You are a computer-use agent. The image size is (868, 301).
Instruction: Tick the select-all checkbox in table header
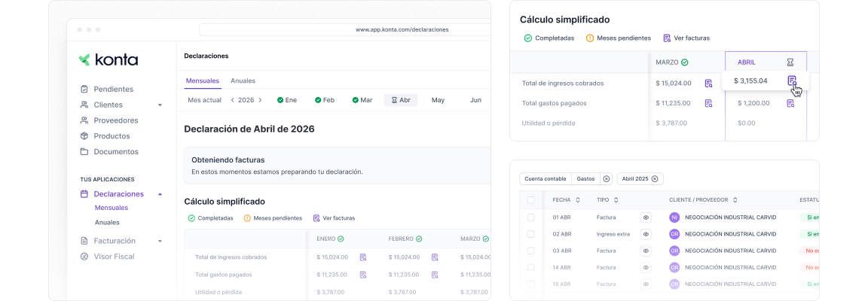click(x=531, y=199)
